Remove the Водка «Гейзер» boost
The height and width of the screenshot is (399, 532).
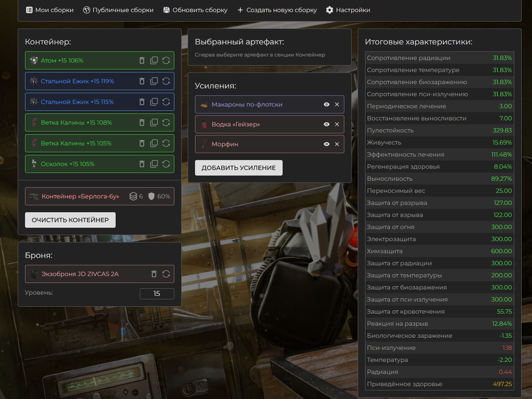337,124
